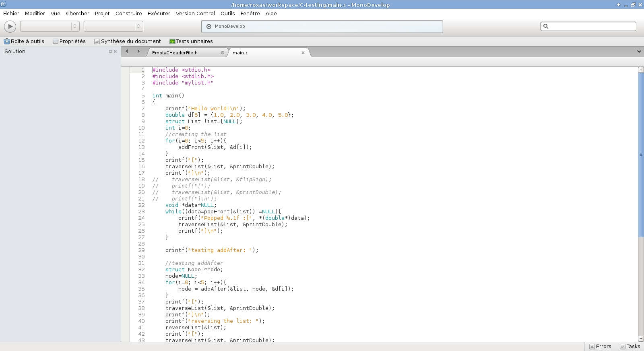The image size is (644, 351).
Task: Click the toolbox icon beside Boîte à outils
Action: pyautogui.click(x=6, y=41)
